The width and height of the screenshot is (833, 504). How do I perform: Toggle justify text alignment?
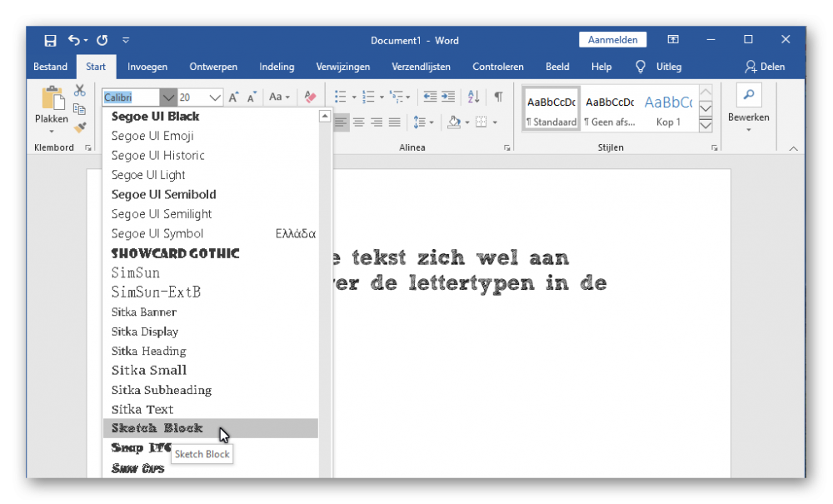(395, 122)
